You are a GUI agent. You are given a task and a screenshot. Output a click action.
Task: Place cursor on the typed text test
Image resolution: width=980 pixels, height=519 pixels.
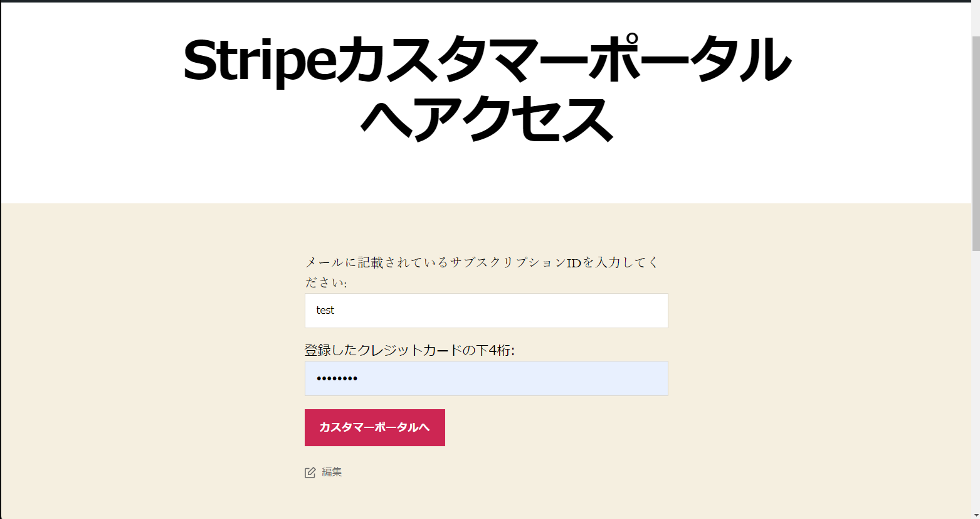click(325, 310)
